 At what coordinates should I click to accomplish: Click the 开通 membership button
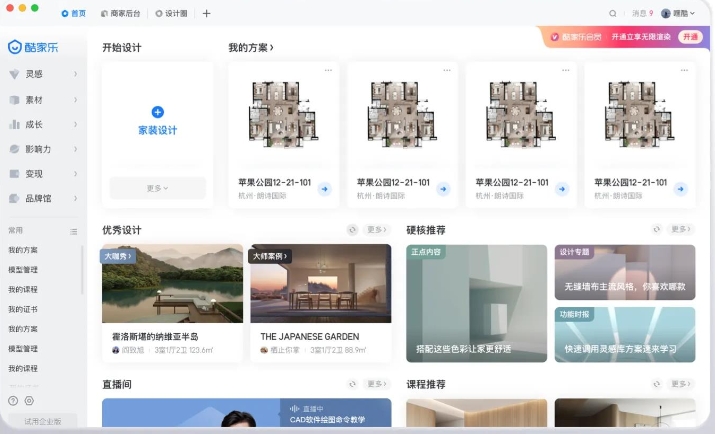690,37
